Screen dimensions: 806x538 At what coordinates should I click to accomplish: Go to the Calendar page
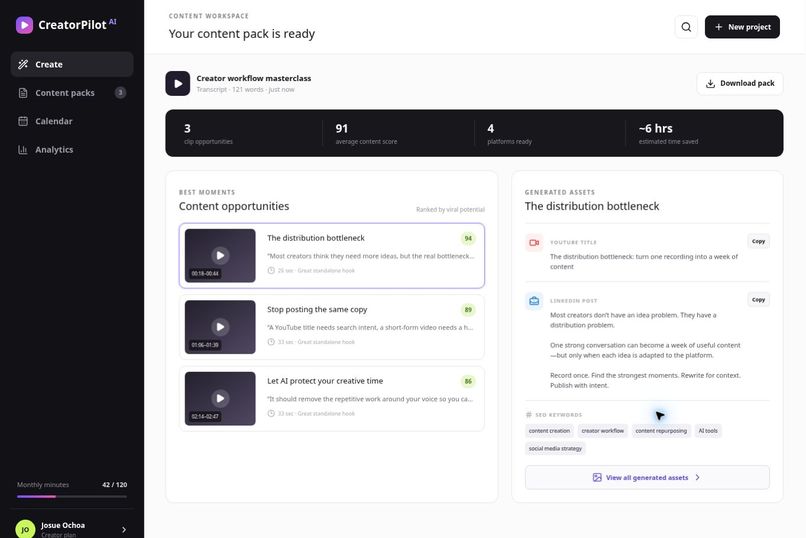click(71, 121)
